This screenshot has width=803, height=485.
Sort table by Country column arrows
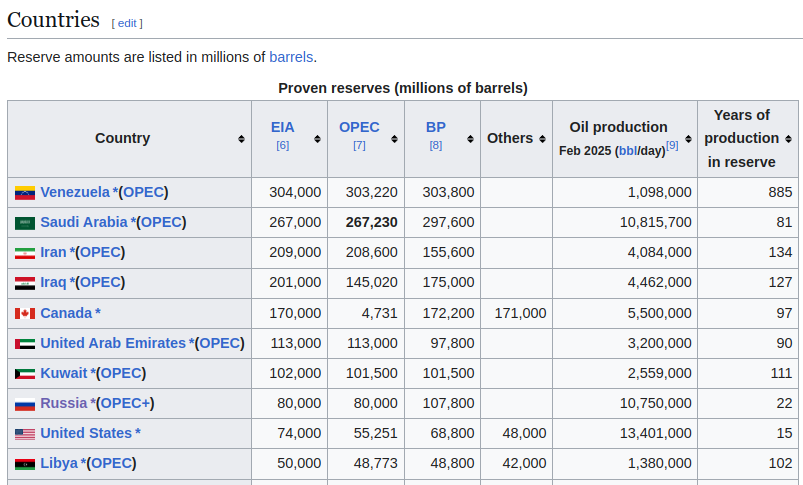pos(241,139)
